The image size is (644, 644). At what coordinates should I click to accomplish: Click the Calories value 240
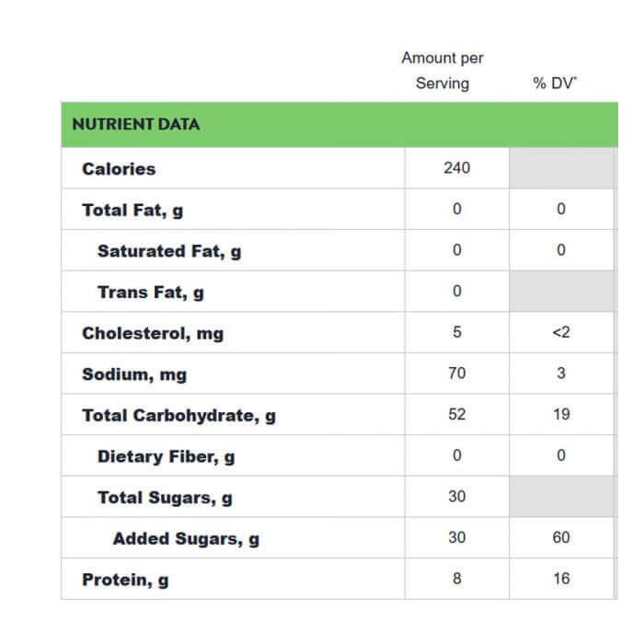(x=456, y=168)
